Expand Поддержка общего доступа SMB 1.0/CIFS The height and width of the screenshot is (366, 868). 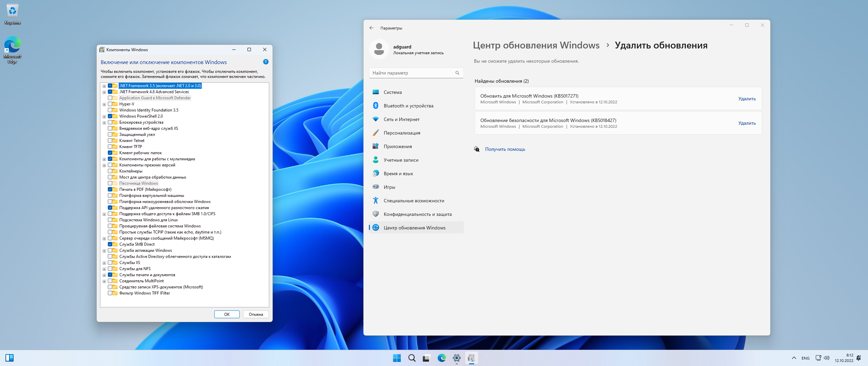(x=104, y=214)
